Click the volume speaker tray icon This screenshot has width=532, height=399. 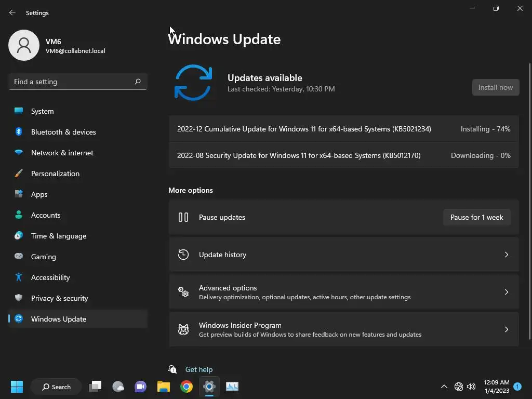471,387
